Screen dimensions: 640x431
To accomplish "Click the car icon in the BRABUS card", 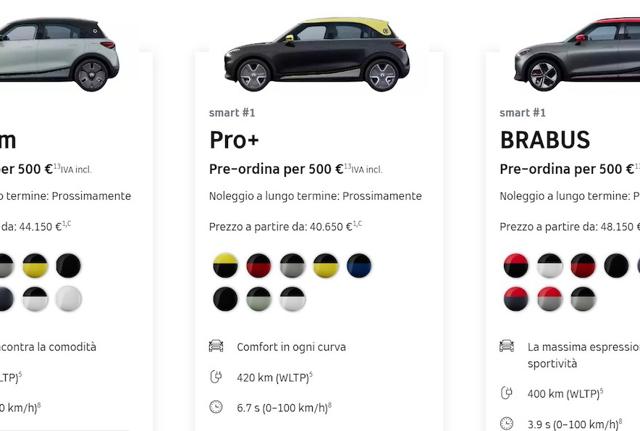I will tap(507, 346).
